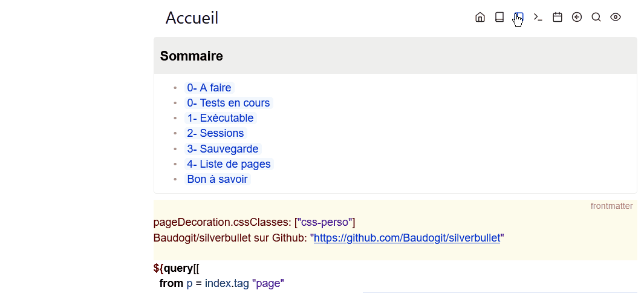Click the highlighted sidebar panel icon
644x293 pixels.
(x=519, y=18)
